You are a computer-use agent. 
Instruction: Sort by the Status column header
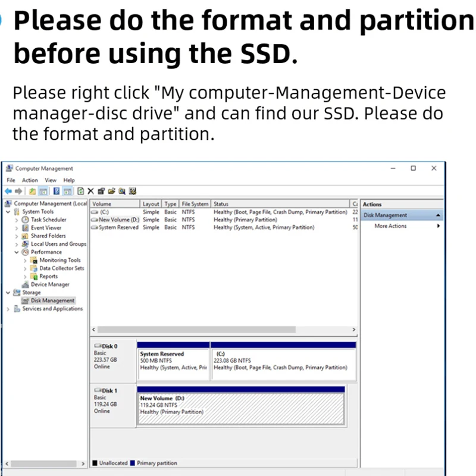pyautogui.click(x=280, y=203)
